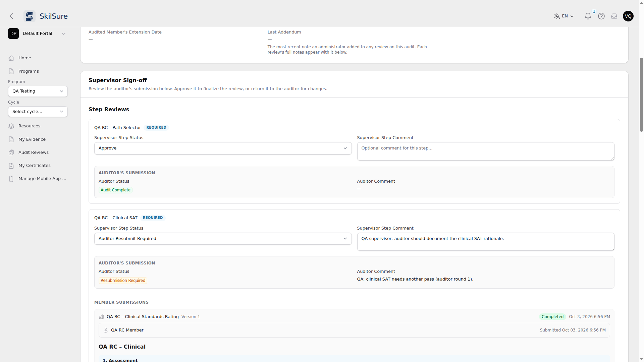Click the page vertical scrollbar thumb
The height and width of the screenshot is (362, 644).
(x=641, y=94)
